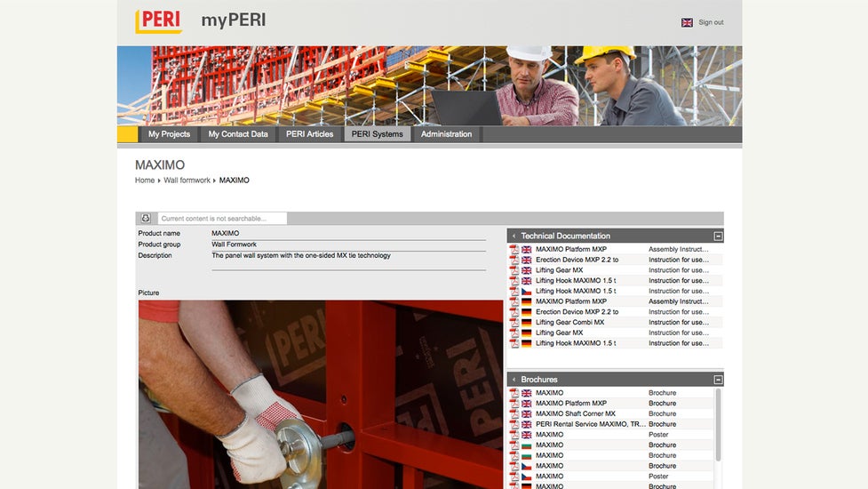Switch to the PERI Articles tab
868x489 pixels.
309,134
